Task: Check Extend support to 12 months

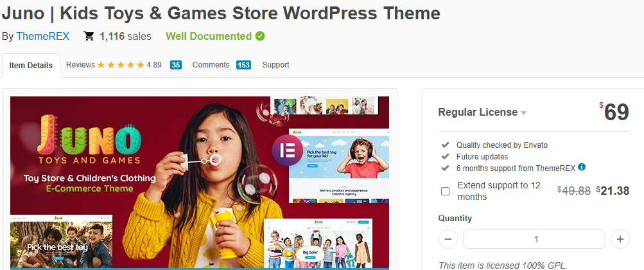Action: click(445, 191)
